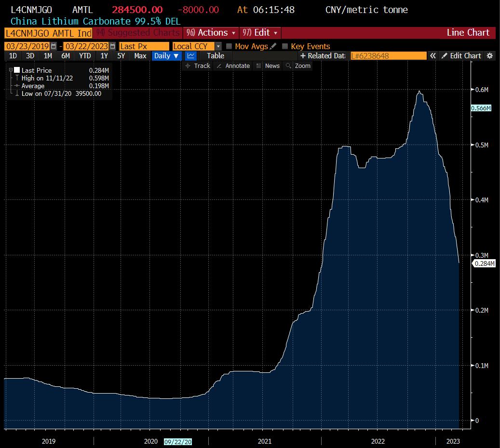500x448 pixels.
Task: Click the "Average" legend row
Action: 60,86
